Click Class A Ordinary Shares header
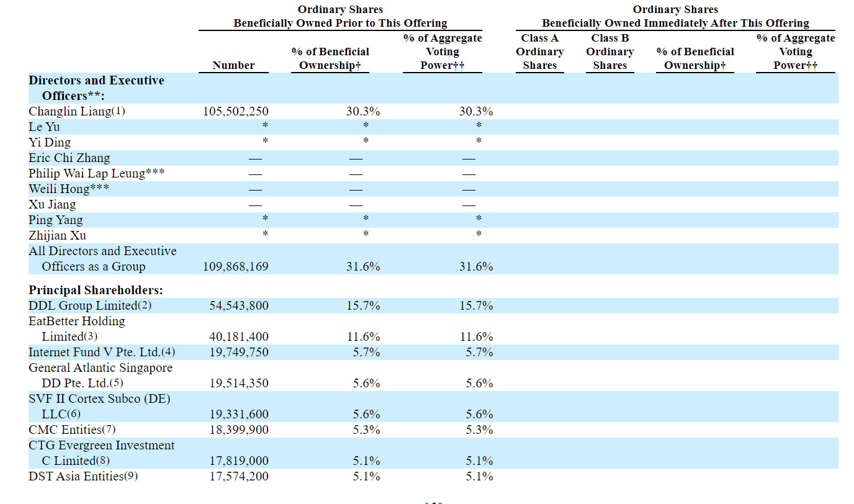Screen dimensions: 854x504 click(x=540, y=52)
